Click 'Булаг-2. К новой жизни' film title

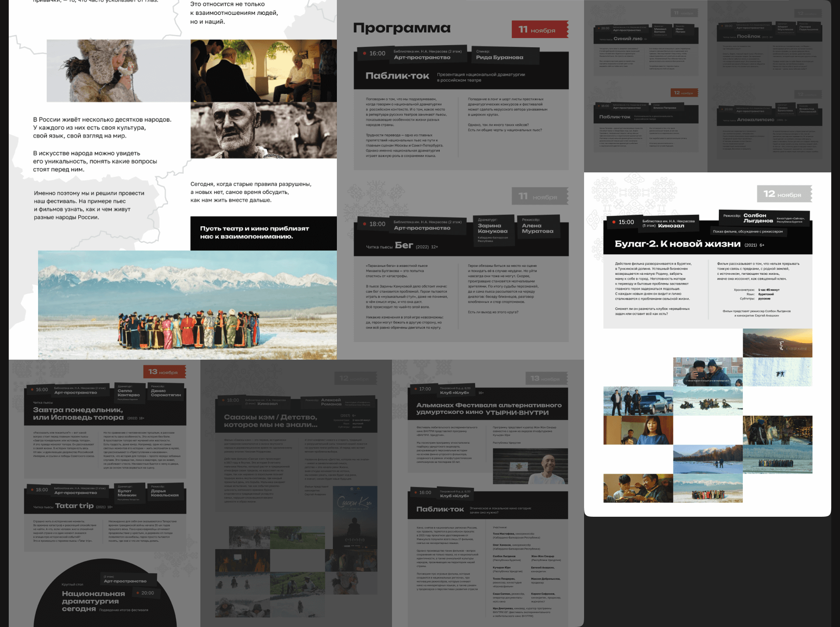click(x=677, y=244)
